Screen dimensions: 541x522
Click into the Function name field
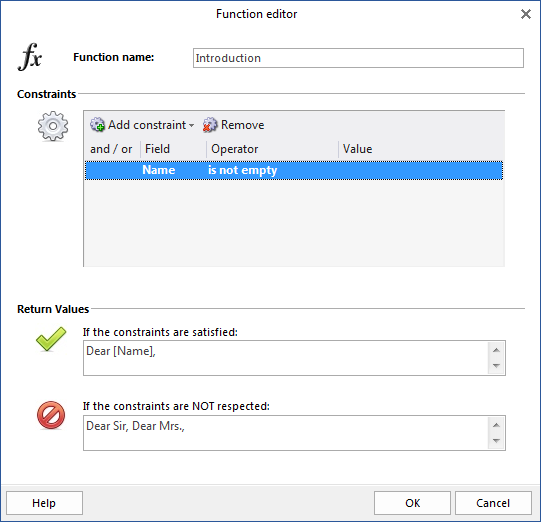pyautogui.click(x=358, y=58)
